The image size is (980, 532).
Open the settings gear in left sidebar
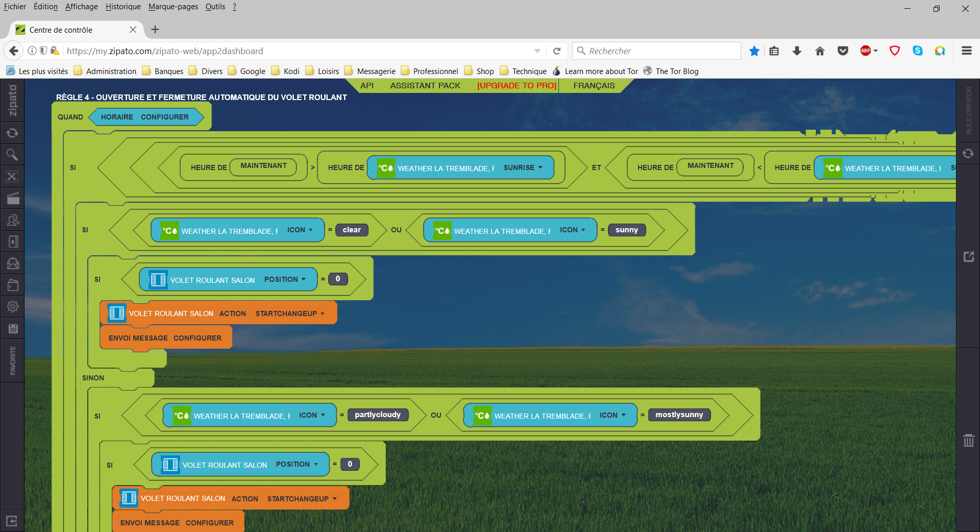(x=12, y=306)
